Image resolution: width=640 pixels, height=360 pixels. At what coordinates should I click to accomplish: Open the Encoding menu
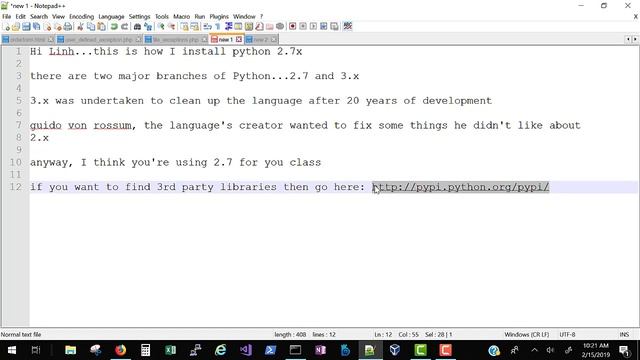[x=82, y=17]
